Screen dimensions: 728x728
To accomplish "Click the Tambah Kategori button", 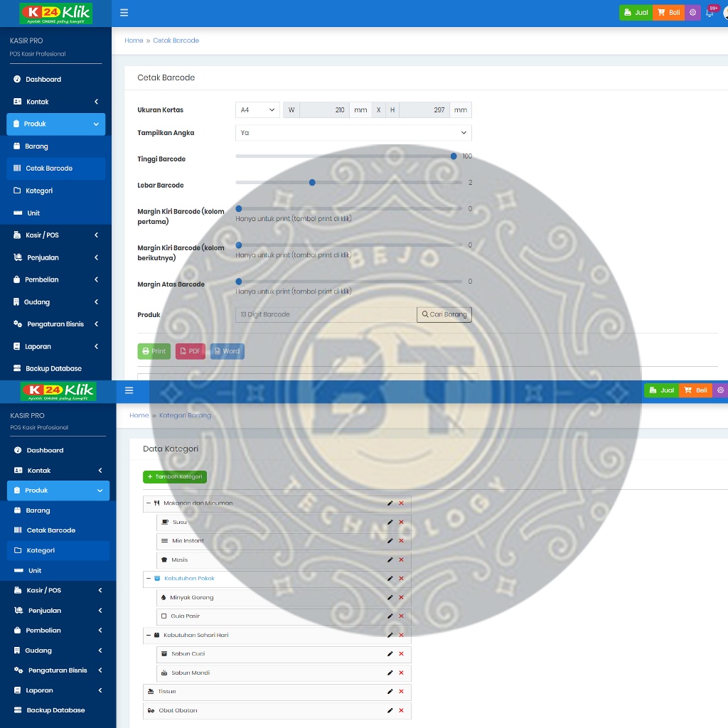I will coord(175,477).
